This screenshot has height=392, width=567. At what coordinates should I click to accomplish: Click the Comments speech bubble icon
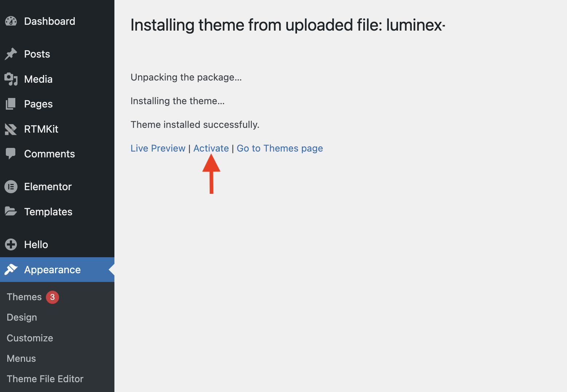click(11, 154)
